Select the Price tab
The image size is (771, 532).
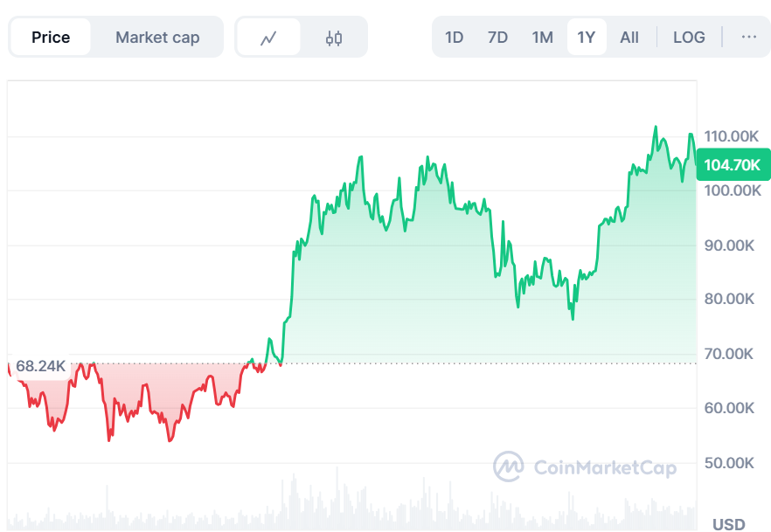(51, 38)
